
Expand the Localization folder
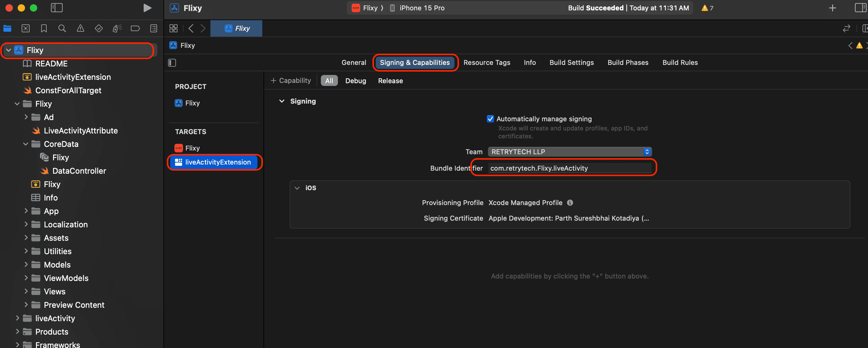[x=26, y=225]
